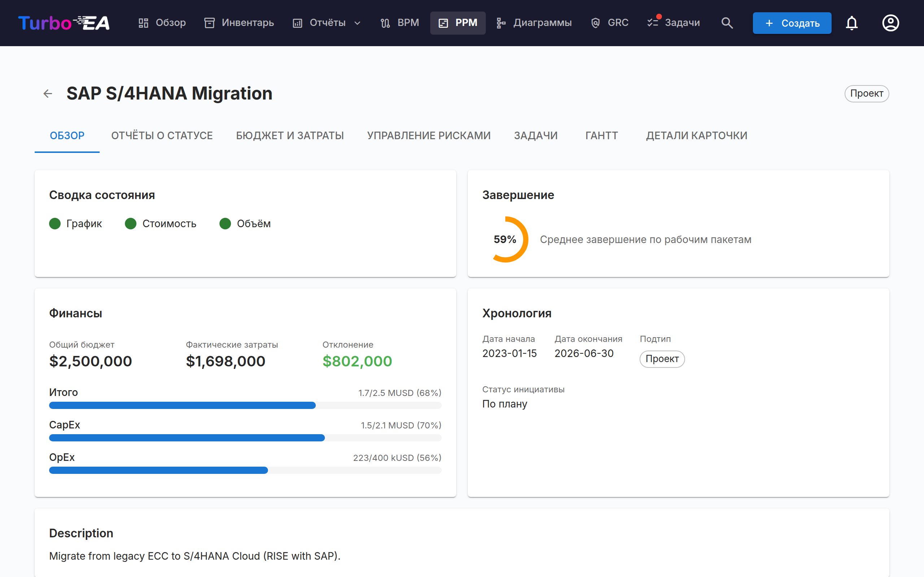Click the Создать button
Screen dimensions: 924x577
coord(792,23)
